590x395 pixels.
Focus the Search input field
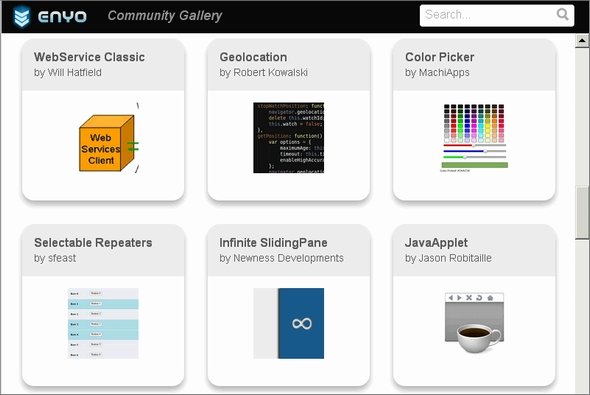click(497, 15)
